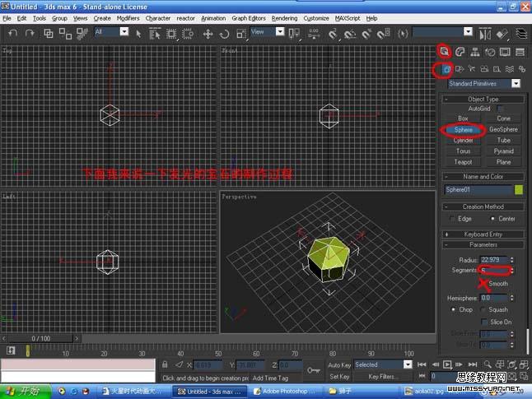Screen dimensions: 532x399
Task: Open the Display command panel tab
Action: point(505,52)
